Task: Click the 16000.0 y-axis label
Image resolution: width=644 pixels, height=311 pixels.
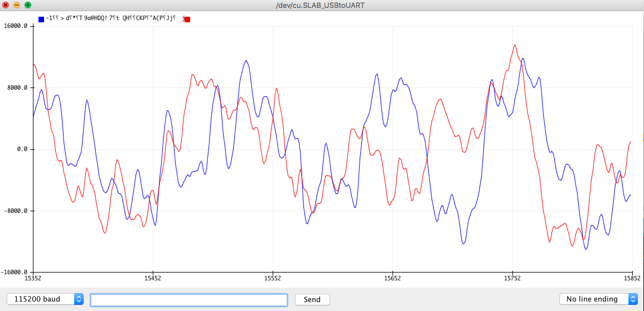Action: [15, 26]
